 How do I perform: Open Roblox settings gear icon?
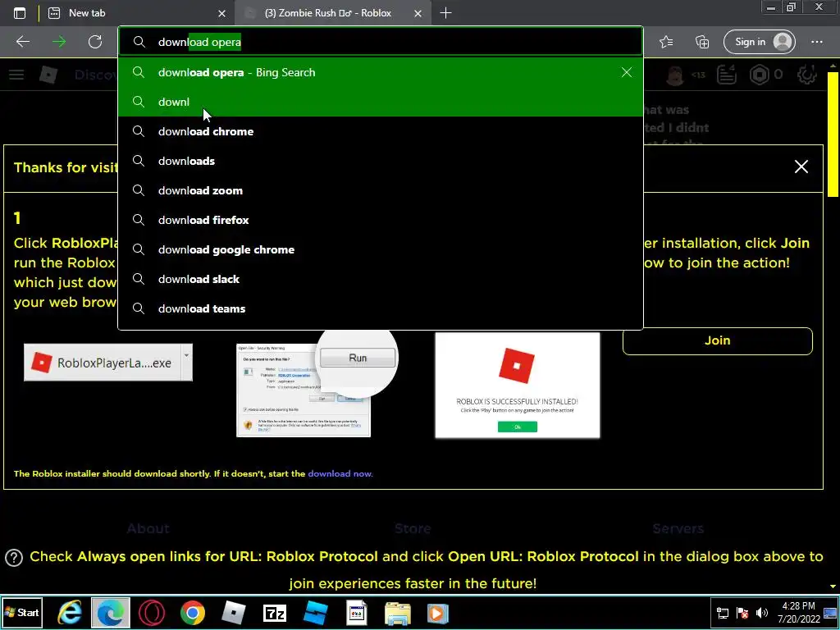[807, 75]
